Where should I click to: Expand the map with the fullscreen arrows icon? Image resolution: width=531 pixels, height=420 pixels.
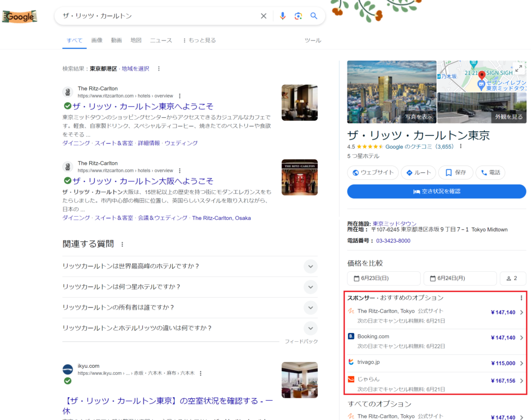coord(519,67)
